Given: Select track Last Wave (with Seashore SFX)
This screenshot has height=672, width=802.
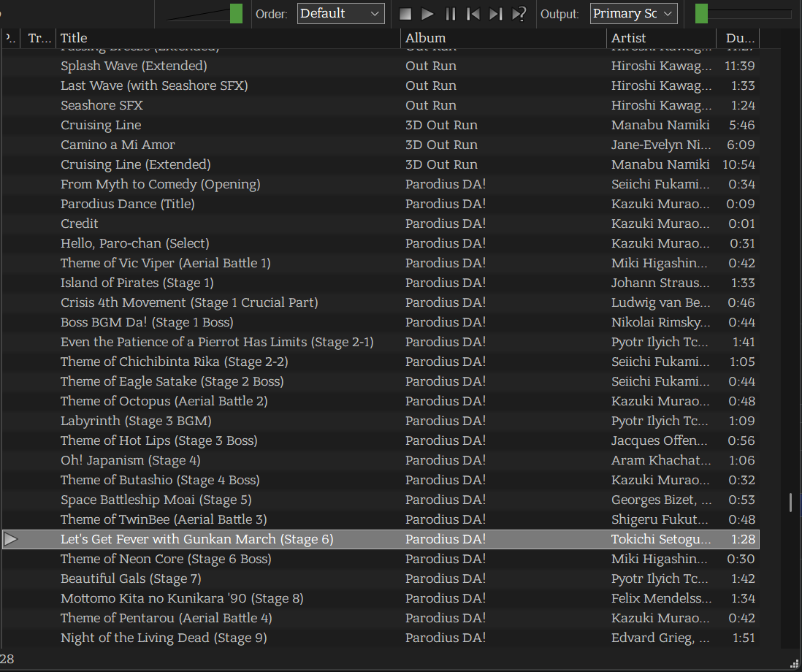Looking at the screenshot, I should pyautogui.click(x=154, y=85).
